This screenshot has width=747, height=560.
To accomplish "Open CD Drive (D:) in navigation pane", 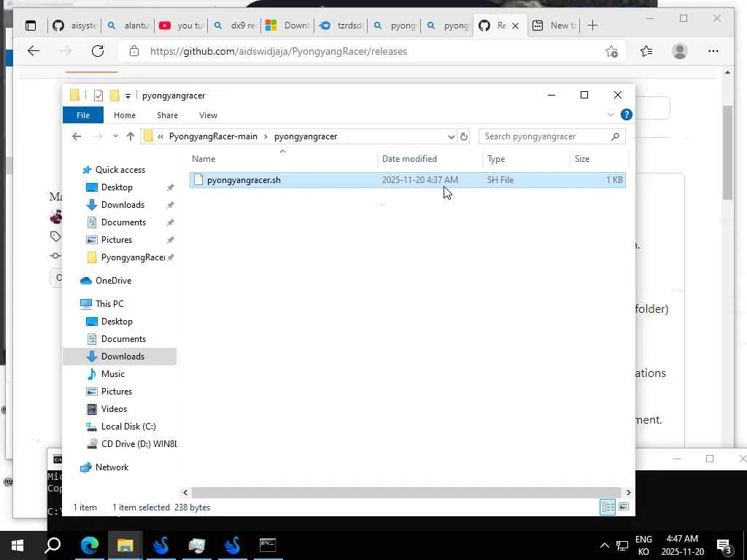I will (x=139, y=444).
